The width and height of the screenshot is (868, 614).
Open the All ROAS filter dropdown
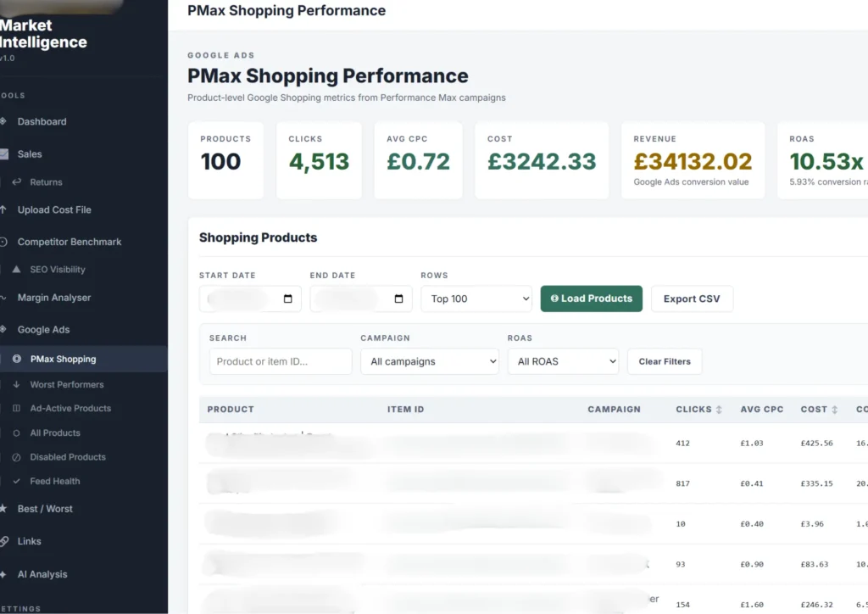563,361
